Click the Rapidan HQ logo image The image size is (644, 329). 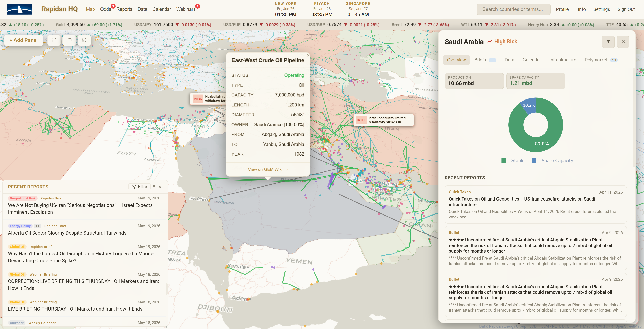pos(20,9)
